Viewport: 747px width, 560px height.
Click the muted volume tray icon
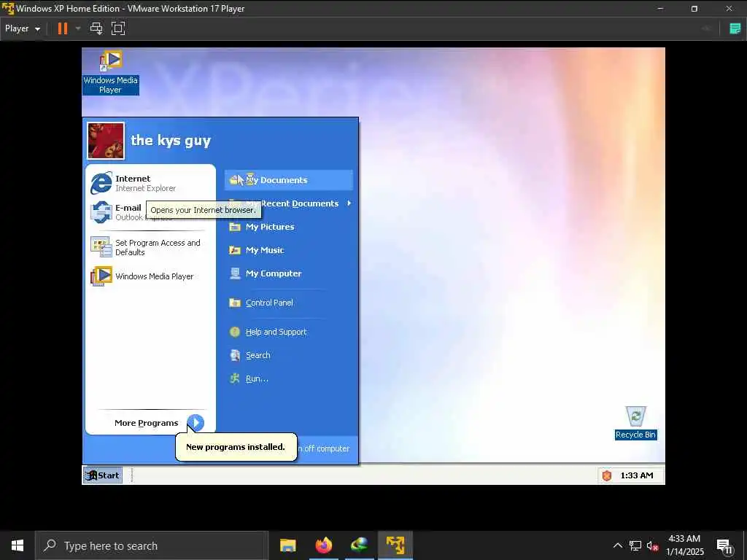point(653,545)
